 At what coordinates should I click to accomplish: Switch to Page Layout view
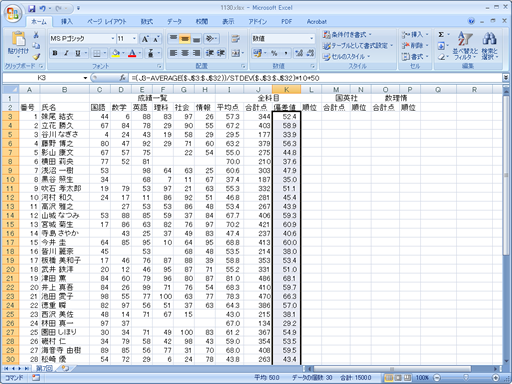click(398, 378)
